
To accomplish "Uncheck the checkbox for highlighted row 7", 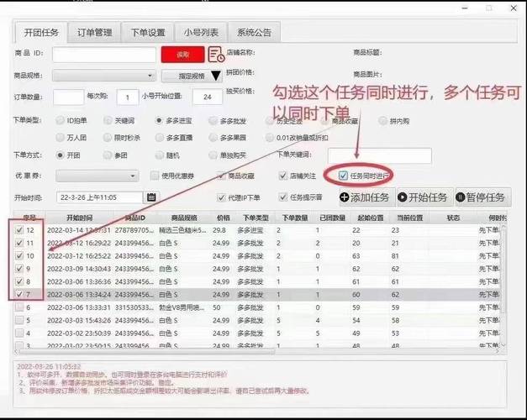I will [19, 294].
